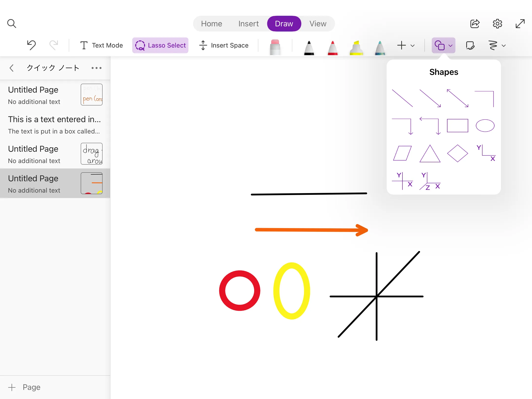Open the page options menu for クイック ノート
The height and width of the screenshot is (399, 532).
(x=96, y=68)
